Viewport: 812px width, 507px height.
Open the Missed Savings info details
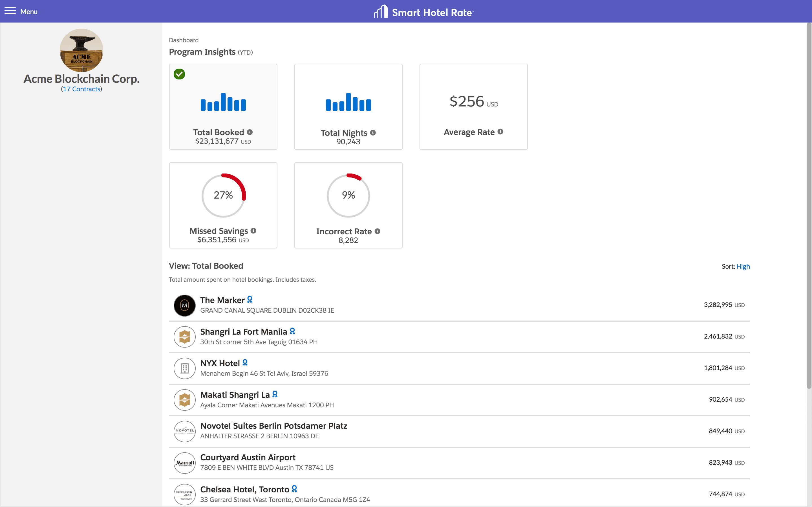tap(254, 231)
